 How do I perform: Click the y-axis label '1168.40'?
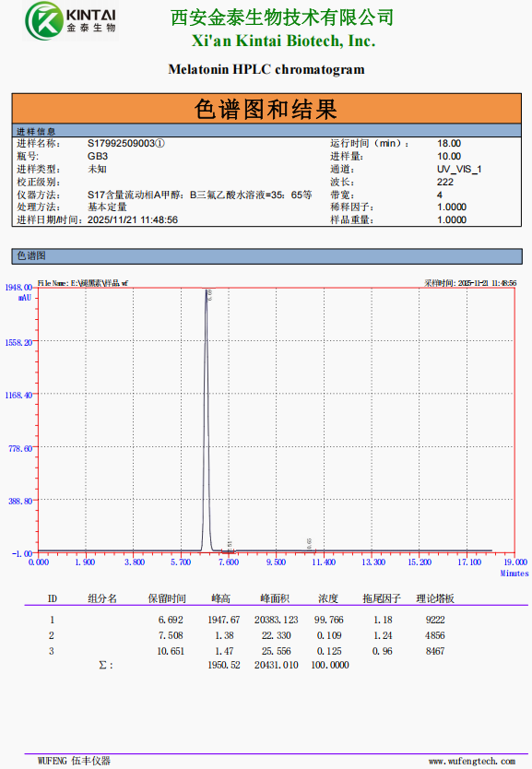tap(18, 395)
